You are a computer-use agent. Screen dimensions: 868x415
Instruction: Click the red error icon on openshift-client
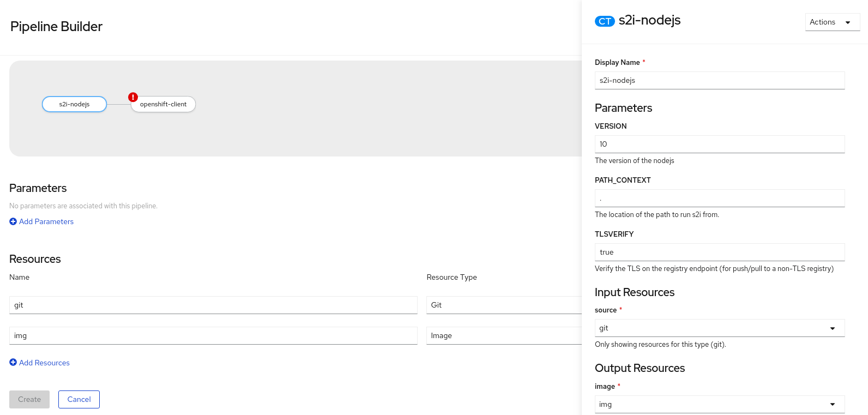(133, 97)
